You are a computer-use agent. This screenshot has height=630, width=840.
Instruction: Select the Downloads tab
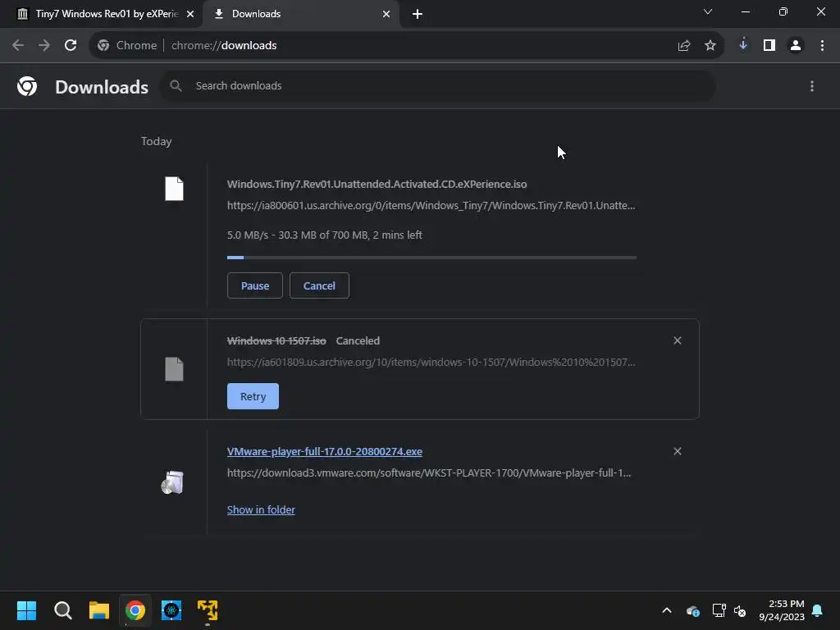click(300, 14)
